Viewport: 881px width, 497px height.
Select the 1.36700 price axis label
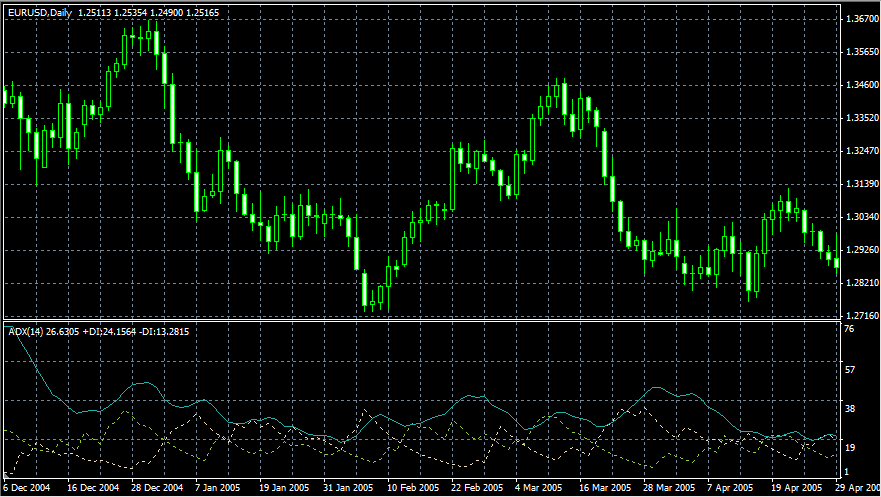[861, 19]
